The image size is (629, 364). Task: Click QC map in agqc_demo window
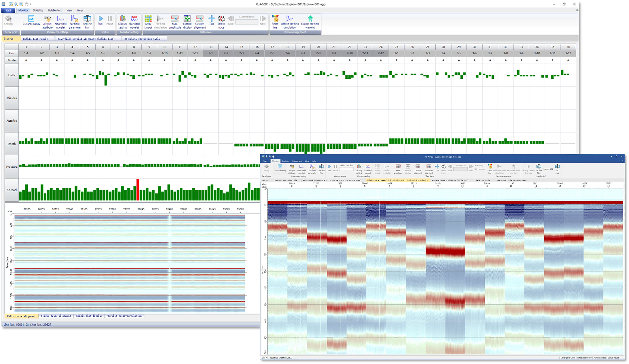click(557, 169)
